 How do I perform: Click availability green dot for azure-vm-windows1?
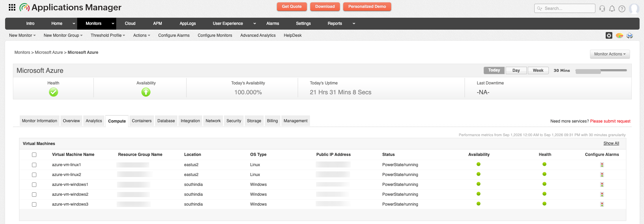coord(478,184)
